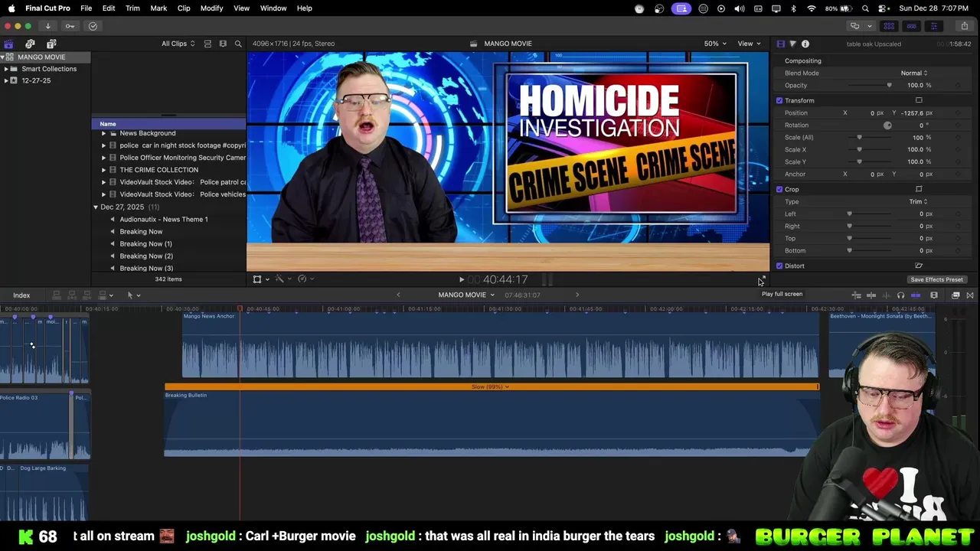
Task: Play viewer in full screen
Action: pyautogui.click(x=762, y=279)
